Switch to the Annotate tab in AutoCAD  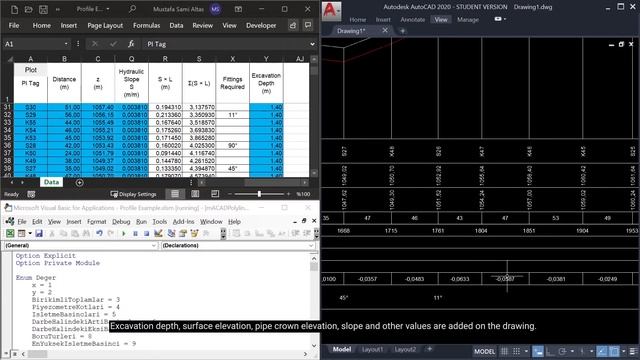(x=412, y=19)
